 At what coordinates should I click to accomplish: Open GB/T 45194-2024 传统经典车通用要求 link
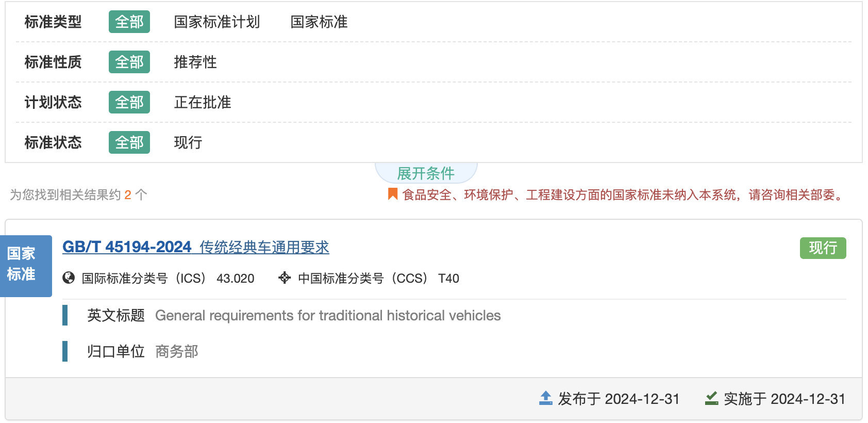(196, 247)
